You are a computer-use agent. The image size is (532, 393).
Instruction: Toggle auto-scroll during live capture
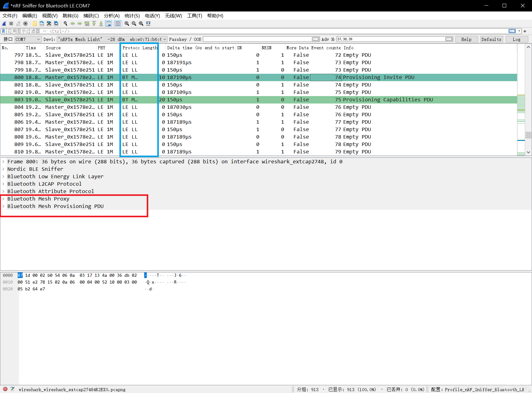click(x=109, y=24)
